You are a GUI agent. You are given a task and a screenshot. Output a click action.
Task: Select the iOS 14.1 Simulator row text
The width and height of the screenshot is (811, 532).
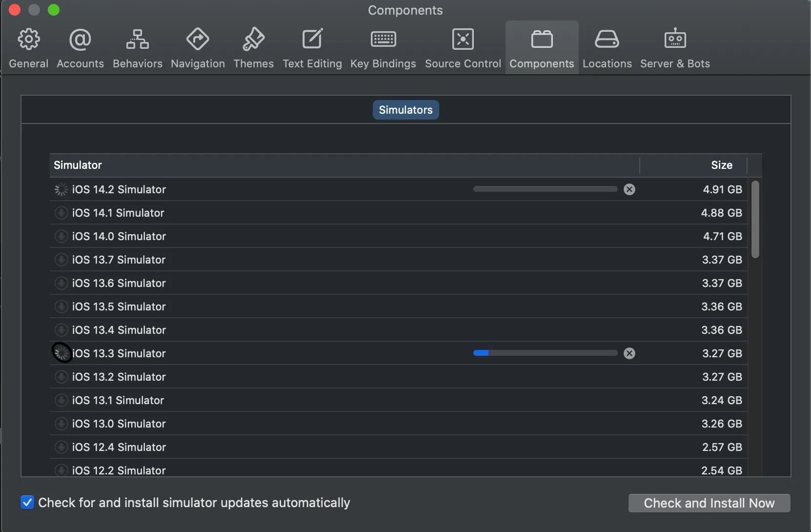[x=118, y=213]
